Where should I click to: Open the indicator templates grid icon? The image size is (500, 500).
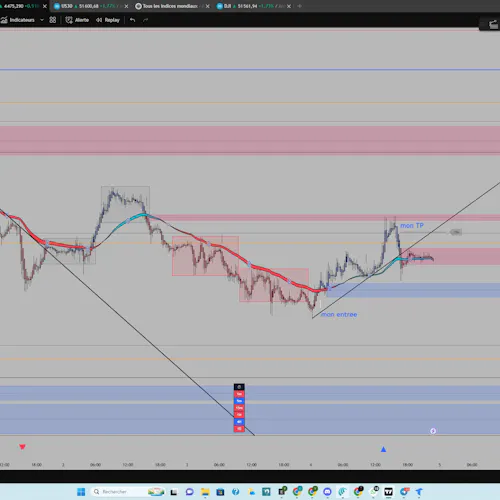tap(53, 20)
